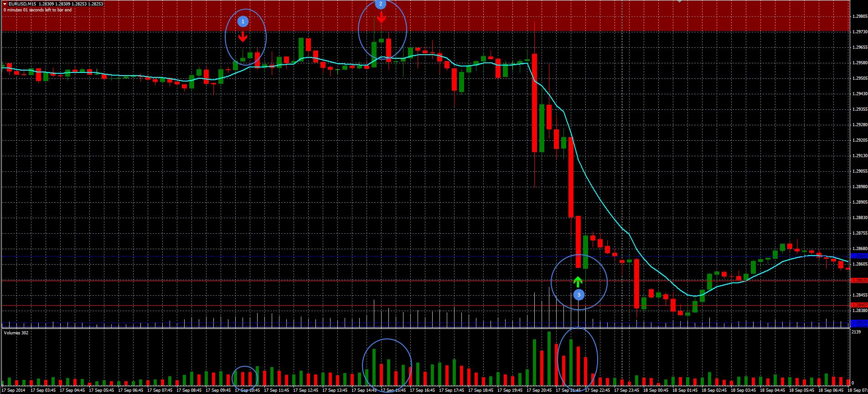This screenshot has height=394, width=868.
Task: Click the 1.29355 price scale label
Action: [859, 109]
